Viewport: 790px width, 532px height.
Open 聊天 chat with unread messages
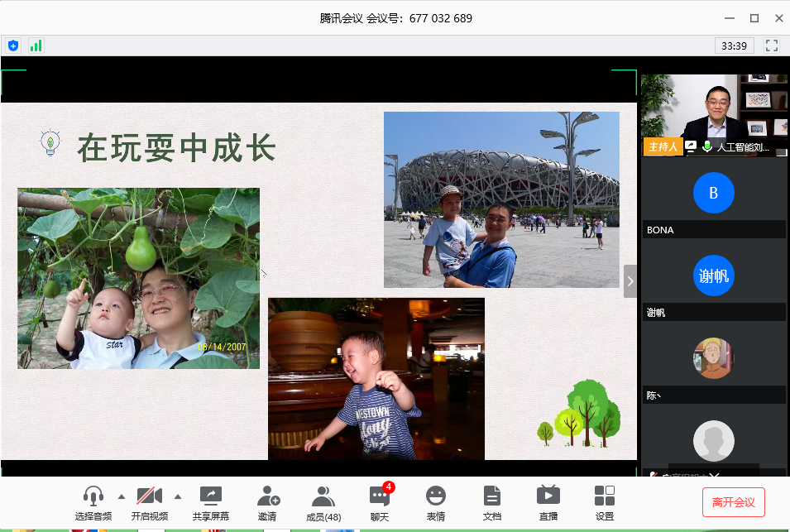coord(380,496)
